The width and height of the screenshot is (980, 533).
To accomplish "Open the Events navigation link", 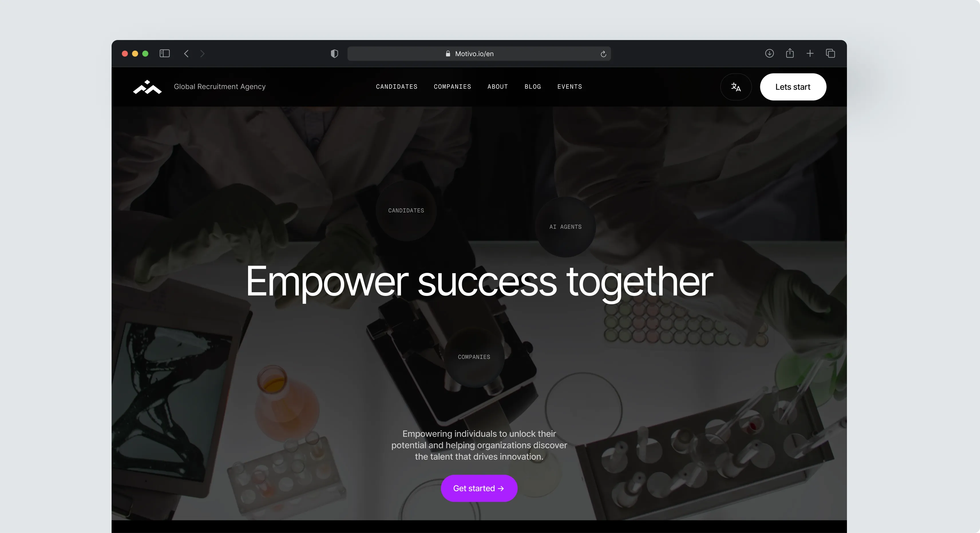I will pos(569,87).
